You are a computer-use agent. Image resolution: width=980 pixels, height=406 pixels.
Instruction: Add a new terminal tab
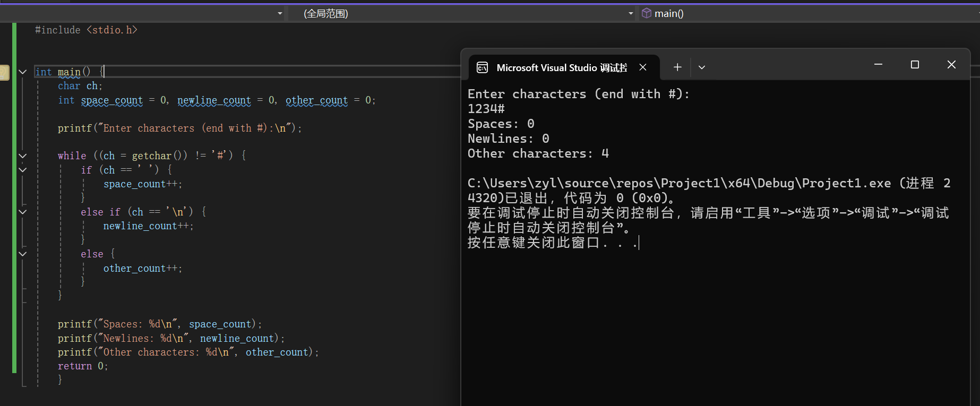click(677, 67)
